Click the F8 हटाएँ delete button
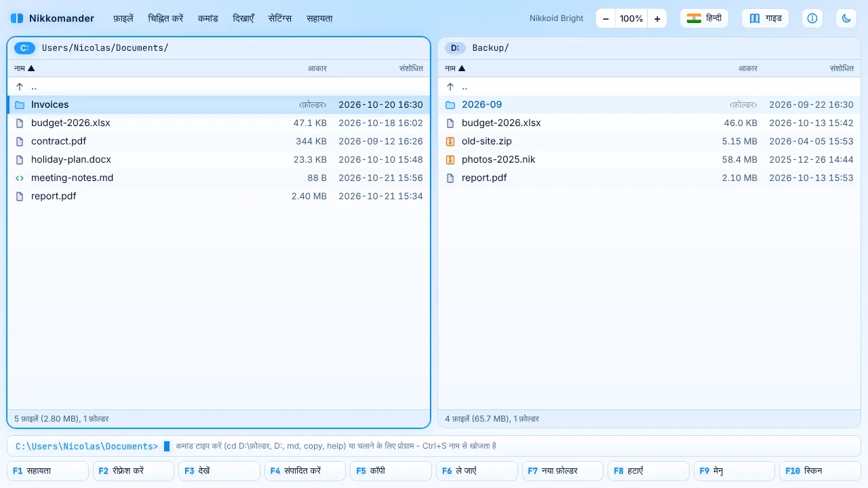This screenshot has width=868, height=488. click(x=648, y=470)
